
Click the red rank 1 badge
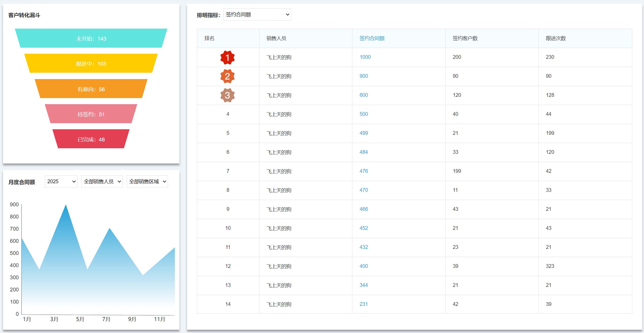(227, 58)
